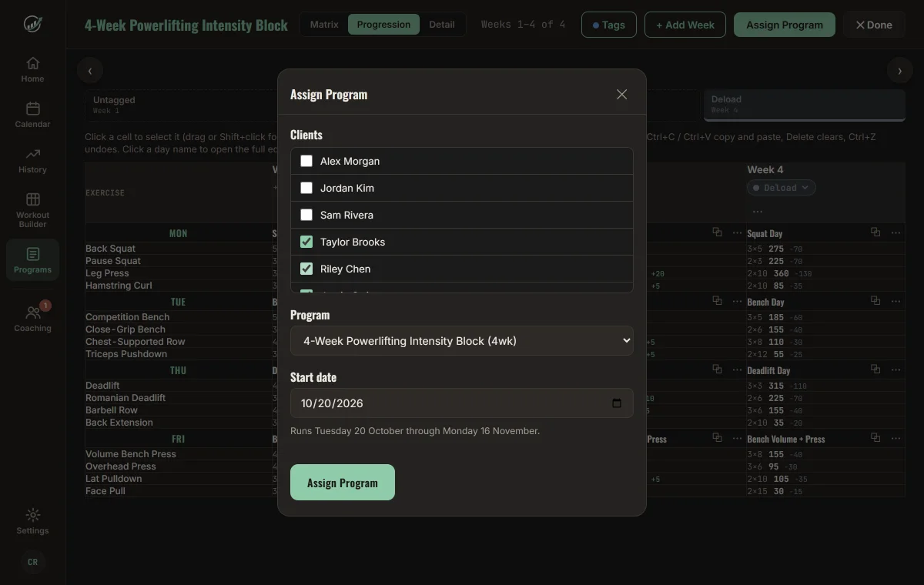Click the Competition Bench exercise label
Viewport: 924px width, 585px height.
point(127,317)
